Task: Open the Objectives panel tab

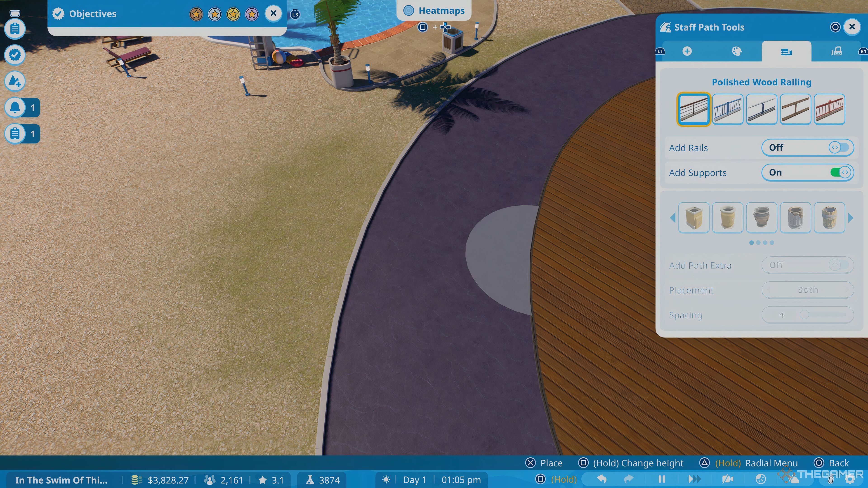Action: pos(92,13)
